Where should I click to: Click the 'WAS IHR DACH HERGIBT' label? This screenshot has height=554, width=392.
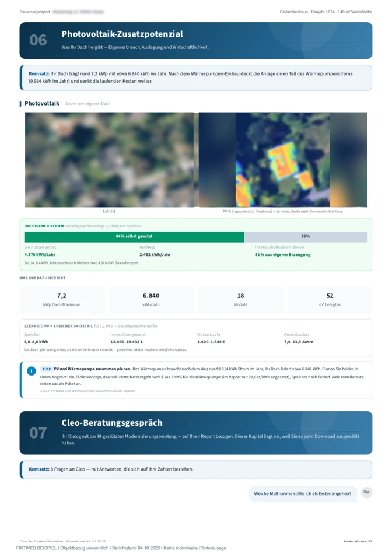[x=43, y=278]
